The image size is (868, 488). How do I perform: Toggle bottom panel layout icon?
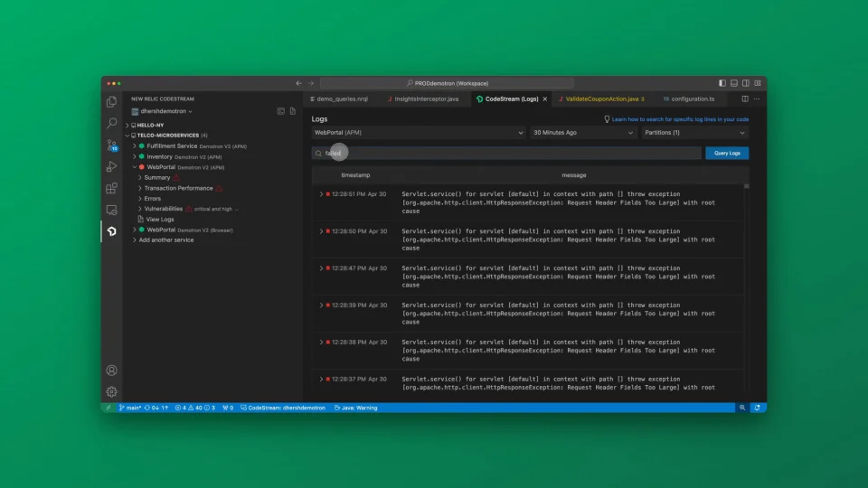point(734,83)
